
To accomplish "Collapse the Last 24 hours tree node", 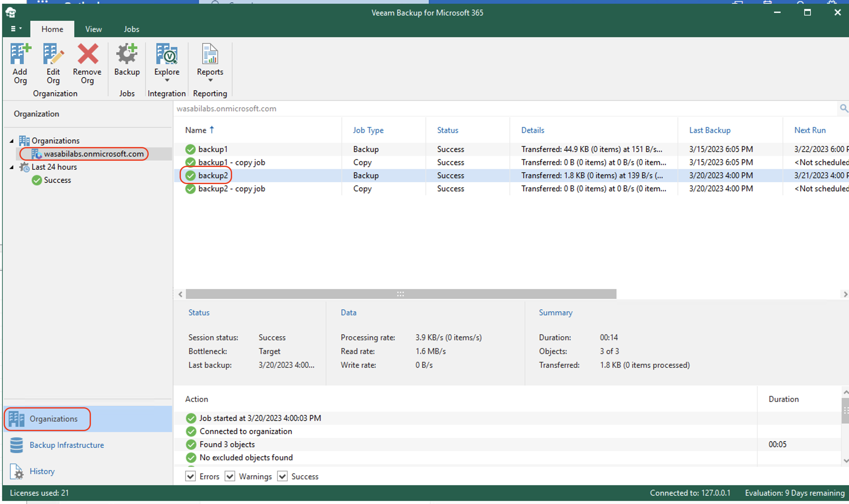I will point(11,167).
